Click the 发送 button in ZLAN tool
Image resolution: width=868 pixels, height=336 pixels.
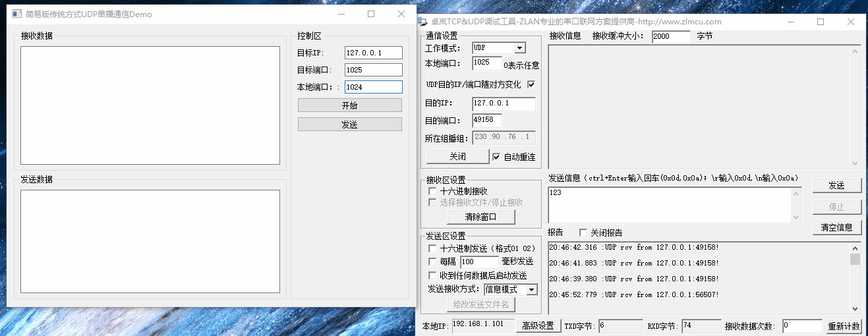[x=836, y=185]
